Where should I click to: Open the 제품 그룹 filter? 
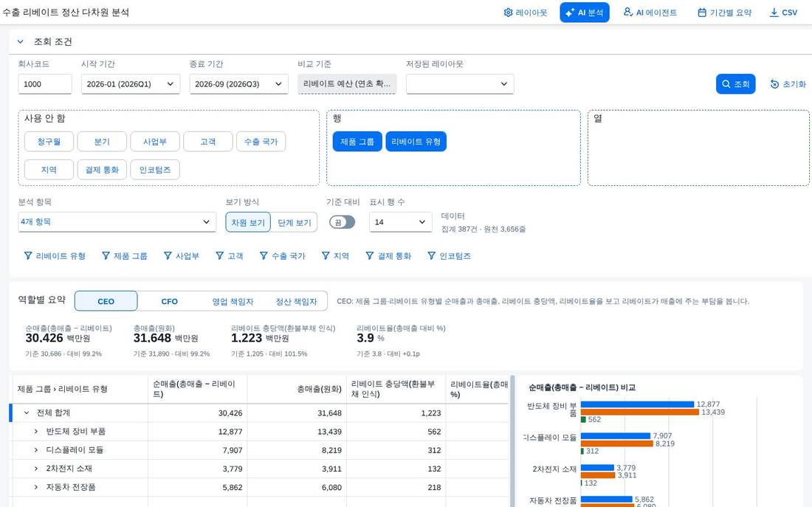tap(124, 256)
